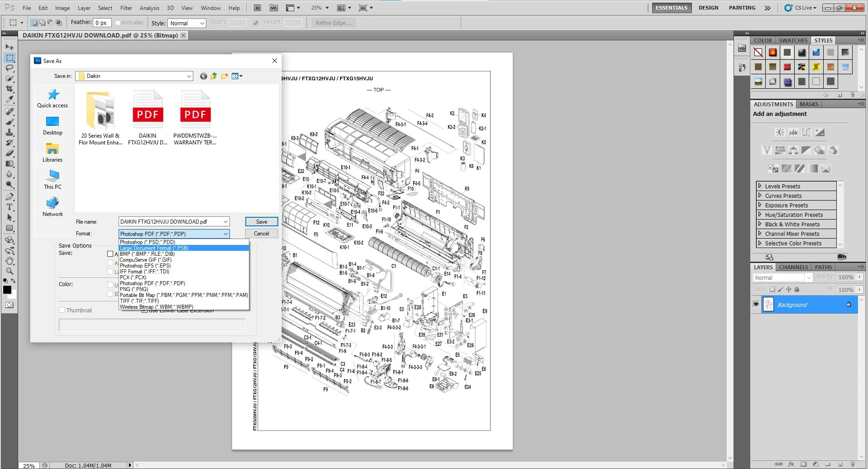
Task: Select the Zoom tool in the toolbox
Action: 10,271
